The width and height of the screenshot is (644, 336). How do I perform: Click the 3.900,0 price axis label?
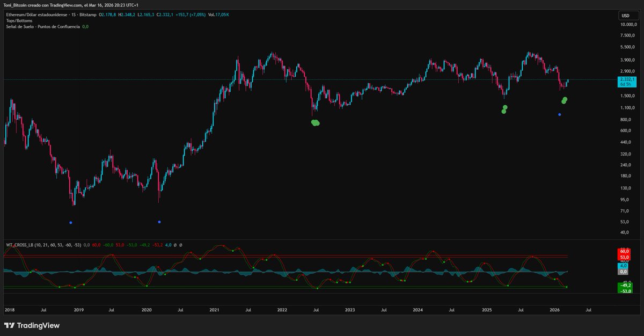(627, 60)
